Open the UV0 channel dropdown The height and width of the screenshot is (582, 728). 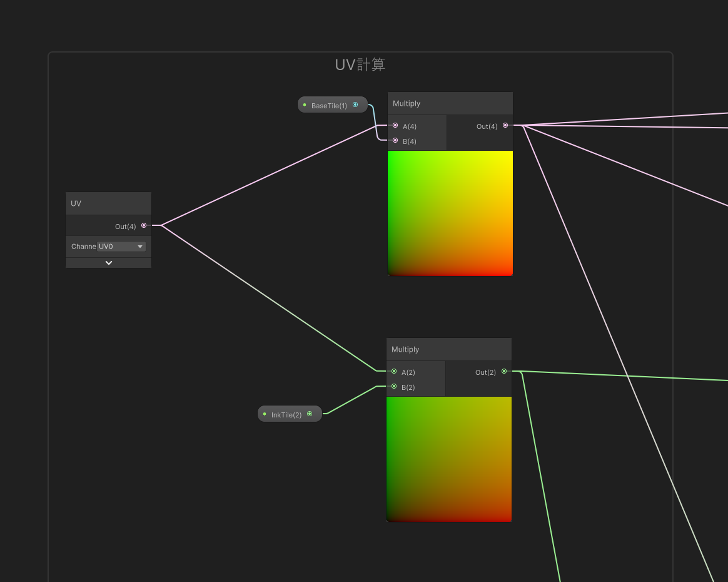point(121,247)
